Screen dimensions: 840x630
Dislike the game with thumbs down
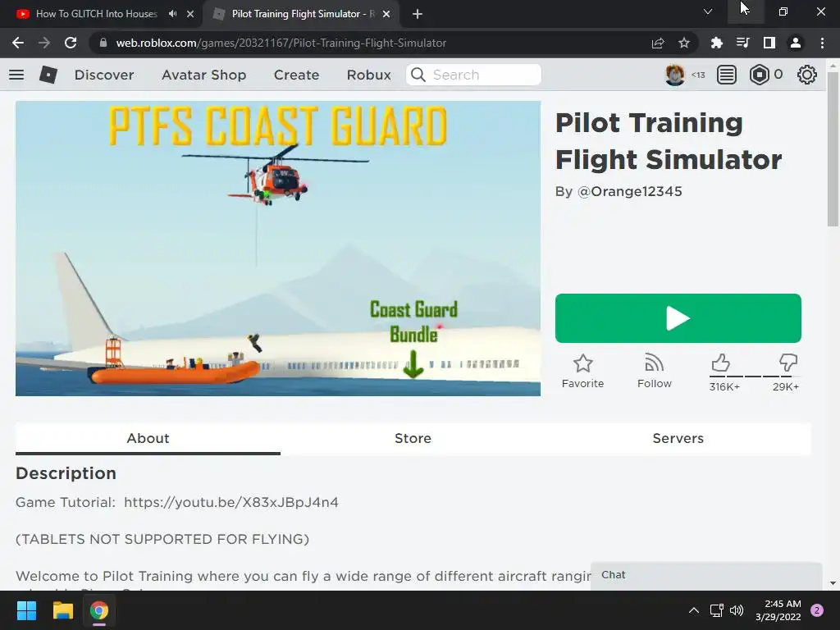787,363
